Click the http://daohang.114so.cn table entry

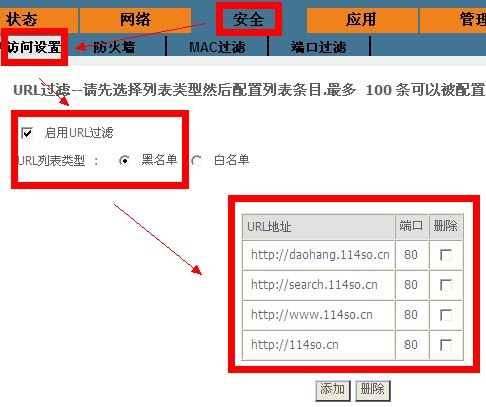coord(320,255)
